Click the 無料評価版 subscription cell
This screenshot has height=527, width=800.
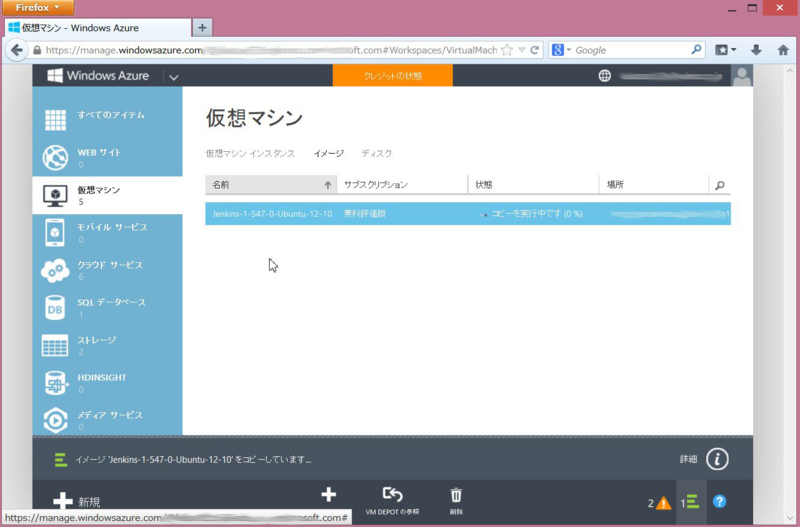[x=365, y=214]
